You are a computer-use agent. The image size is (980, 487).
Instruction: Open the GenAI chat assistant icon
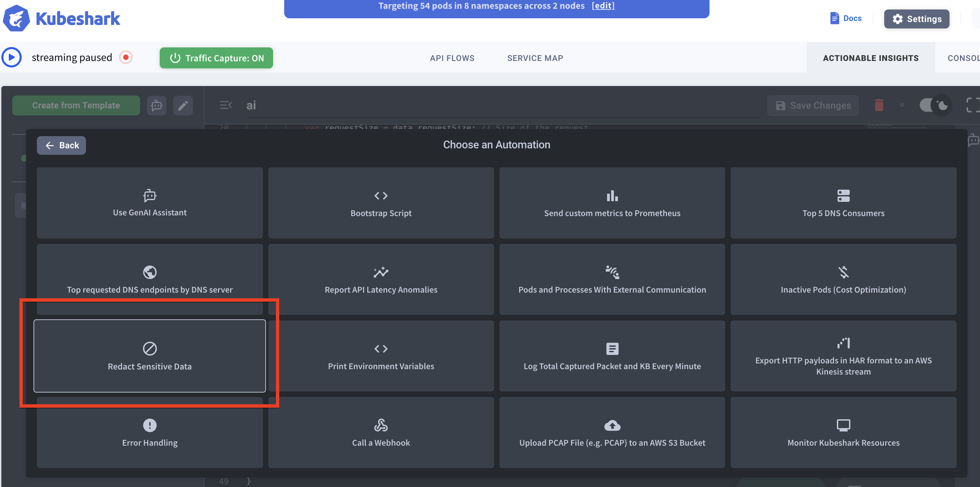point(157,105)
